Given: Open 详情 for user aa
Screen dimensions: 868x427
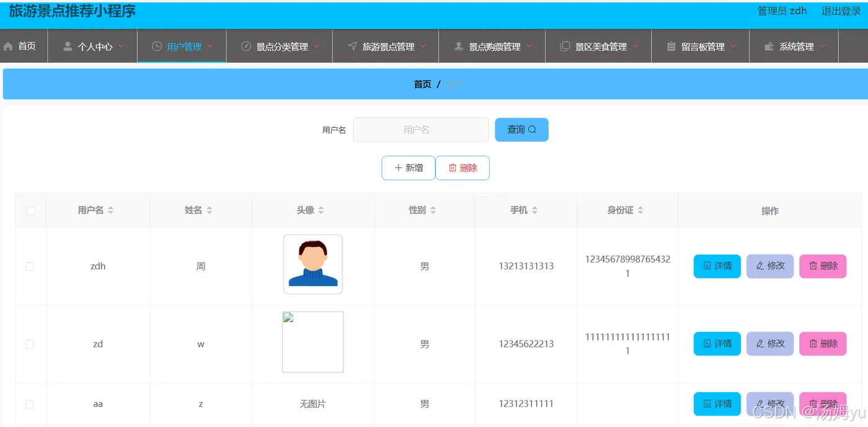Looking at the screenshot, I should 717,403.
